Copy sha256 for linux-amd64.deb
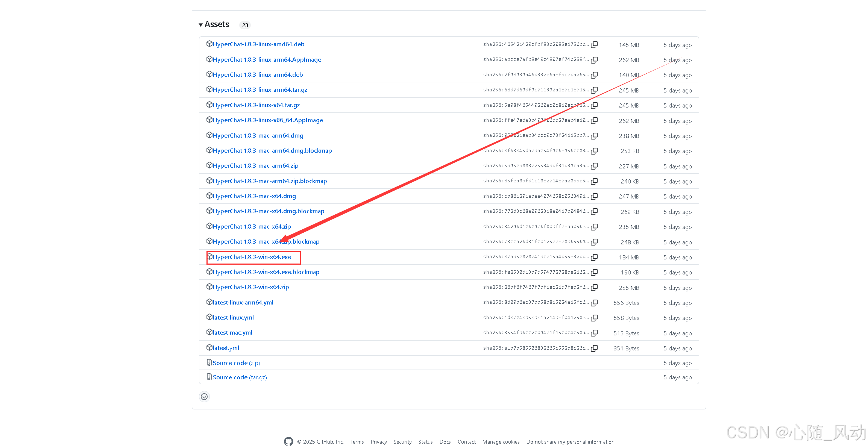Viewport: 868px width, 447px height. pyautogui.click(x=594, y=45)
